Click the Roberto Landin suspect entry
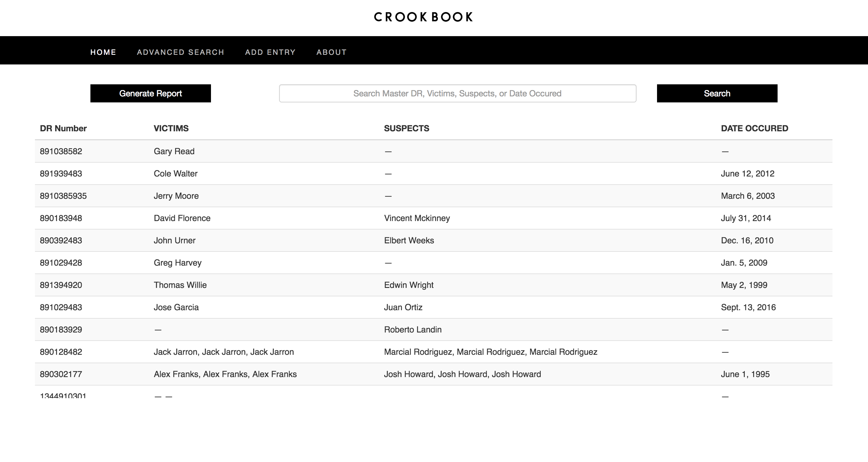This screenshot has height=462, width=868. [413, 329]
